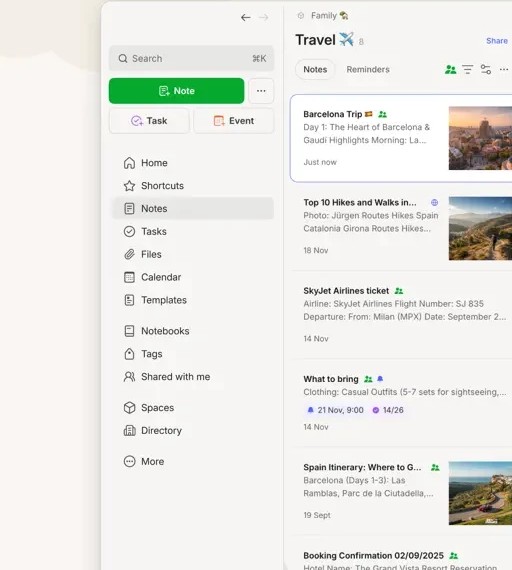Click the back navigation arrow
The width and height of the screenshot is (512, 570).
245,17
